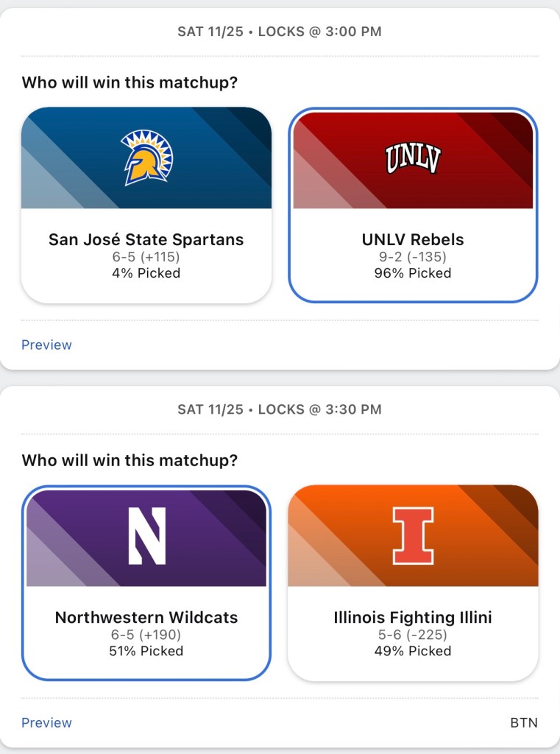Click the "Locks @ 3:00 PM" header
Image resolution: width=560 pixels, height=754 pixels.
coord(319,32)
